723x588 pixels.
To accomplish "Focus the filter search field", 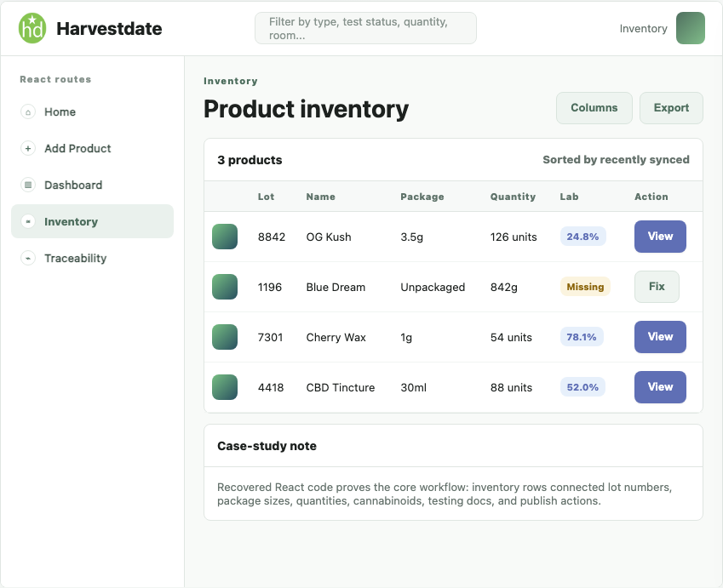I will pos(365,28).
